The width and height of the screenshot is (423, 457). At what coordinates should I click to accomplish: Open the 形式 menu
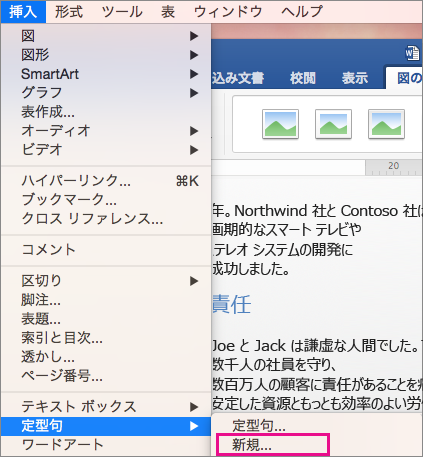69,12
